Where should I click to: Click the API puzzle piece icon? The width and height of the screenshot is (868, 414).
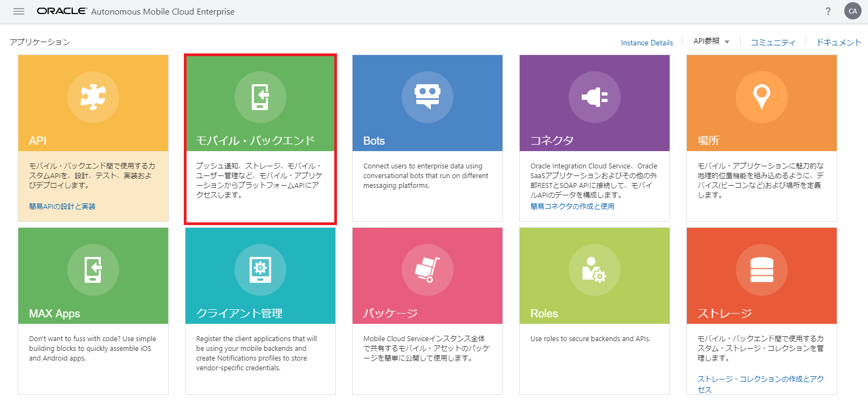click(93, 97)
